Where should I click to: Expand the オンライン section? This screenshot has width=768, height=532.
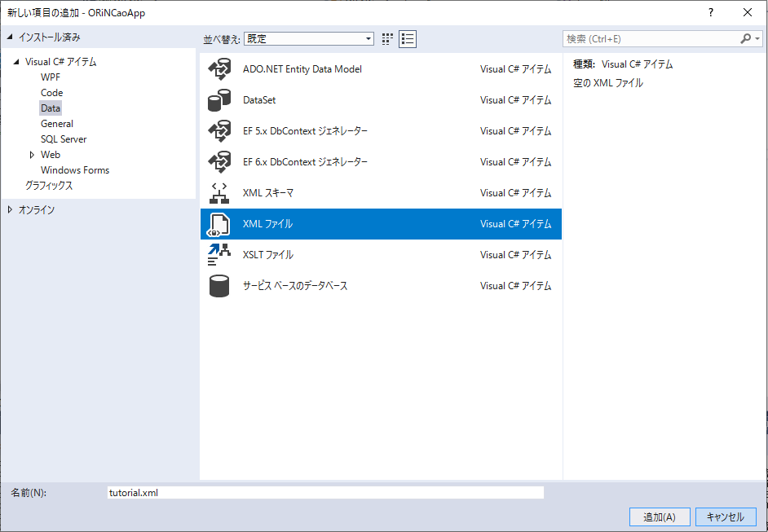(10, 209)
